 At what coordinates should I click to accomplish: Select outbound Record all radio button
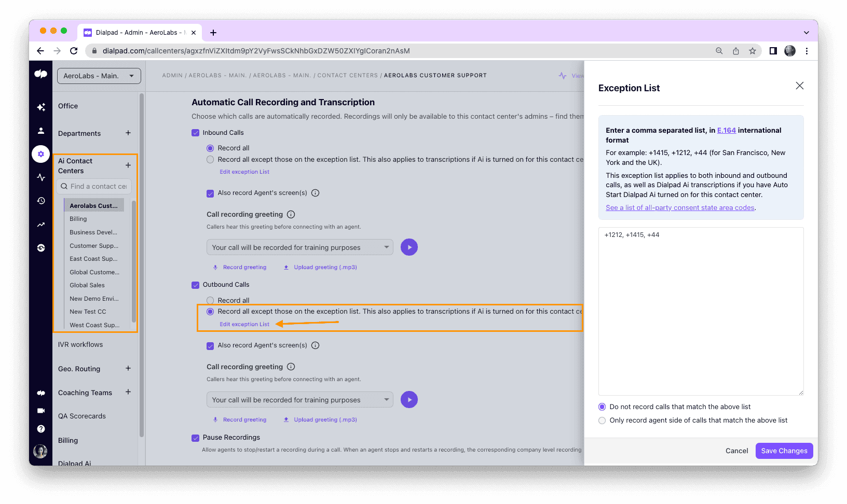click(x=210, y=300)
